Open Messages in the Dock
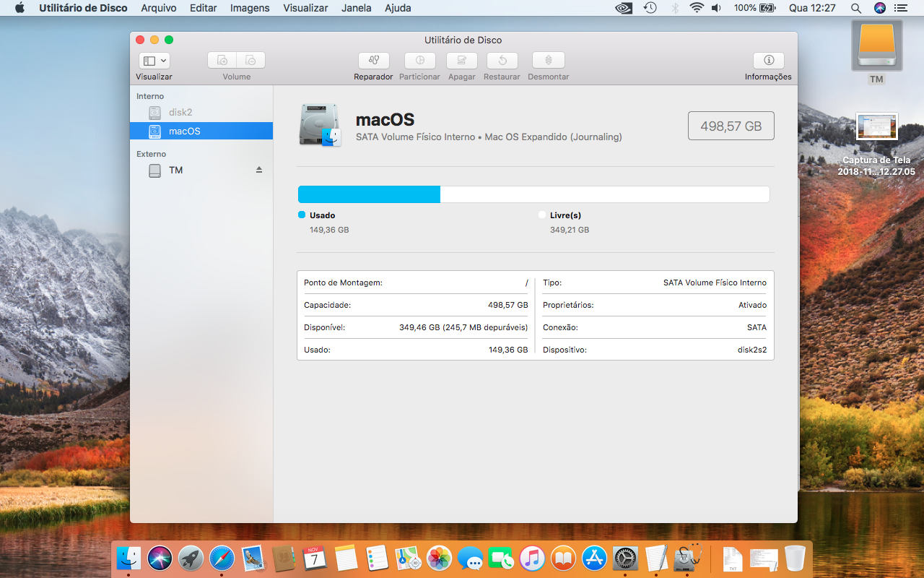 (x=470, y=558)
